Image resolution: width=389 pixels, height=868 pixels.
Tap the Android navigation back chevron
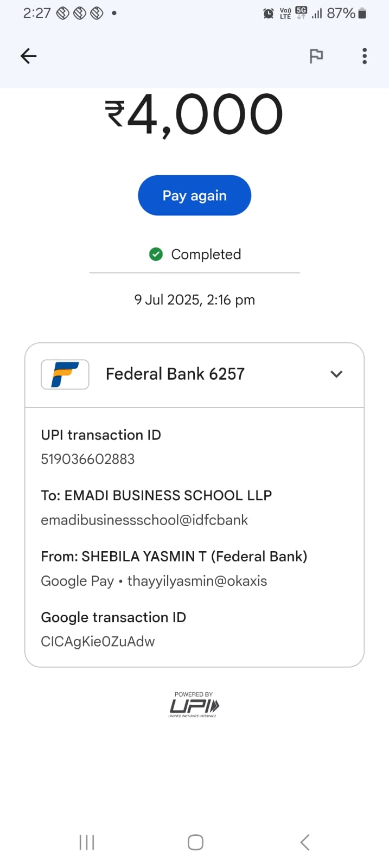click(305, 843)
